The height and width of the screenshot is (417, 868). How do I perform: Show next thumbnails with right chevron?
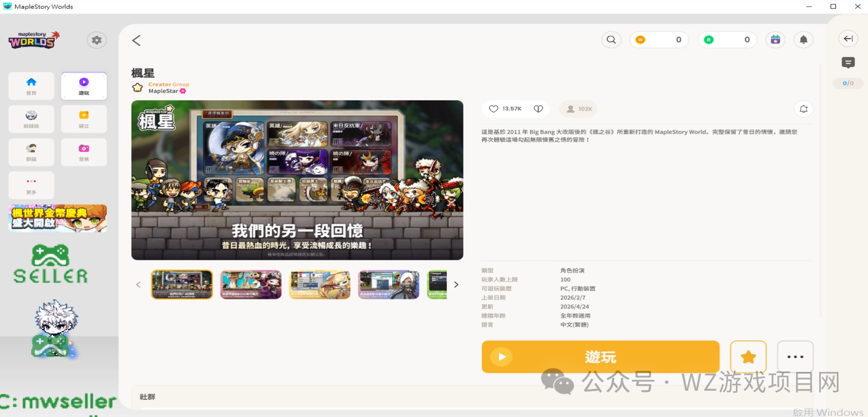coord(456,284)
